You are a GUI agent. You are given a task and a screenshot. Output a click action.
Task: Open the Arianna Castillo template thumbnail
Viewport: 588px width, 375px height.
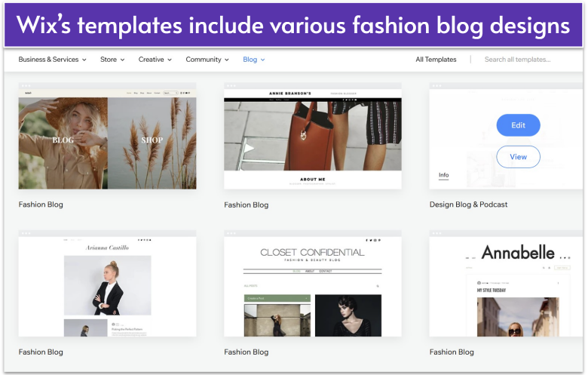pyautogui.click(x=107, y=284)
